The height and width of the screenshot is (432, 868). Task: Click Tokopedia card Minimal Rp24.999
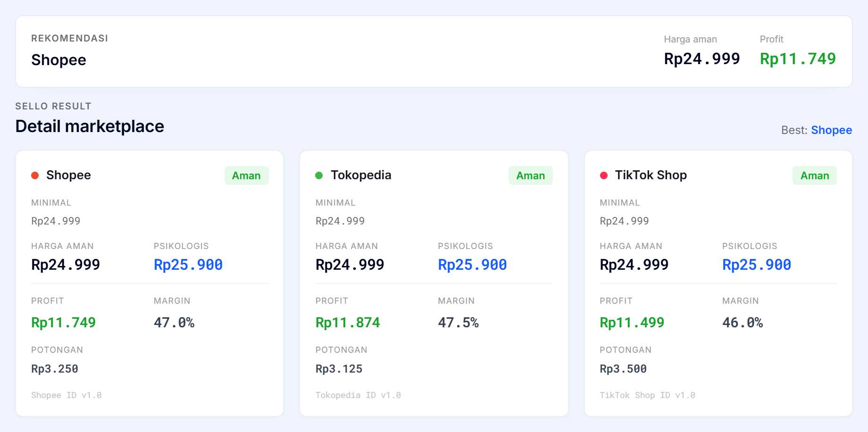tap(340, 221)
